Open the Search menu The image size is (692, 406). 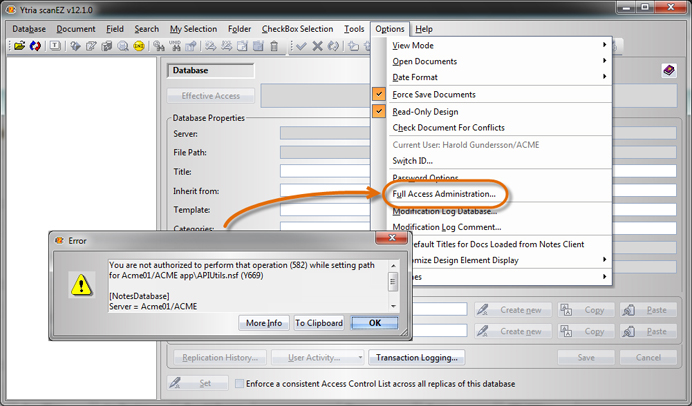(x=147, y=29)
